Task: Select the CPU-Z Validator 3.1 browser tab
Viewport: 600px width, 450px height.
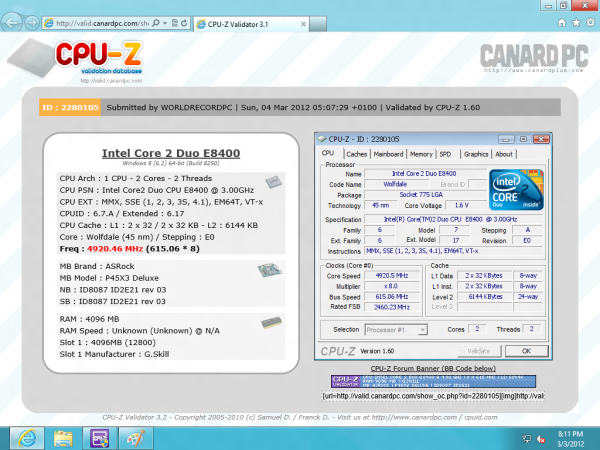Action: pos(251,24)
